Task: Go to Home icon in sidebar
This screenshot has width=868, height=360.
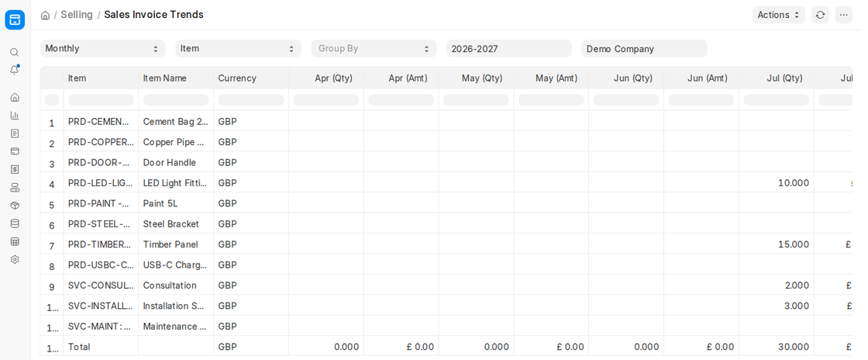Action: click(15, 98)
